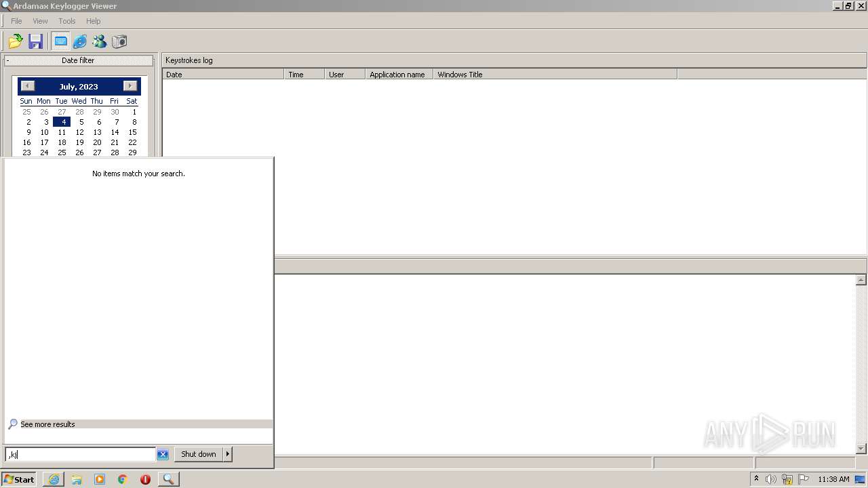The height and width of the screenshot is (488, 868).
Task: Open Opera browser from taskbar
Action: pos(145,479)
